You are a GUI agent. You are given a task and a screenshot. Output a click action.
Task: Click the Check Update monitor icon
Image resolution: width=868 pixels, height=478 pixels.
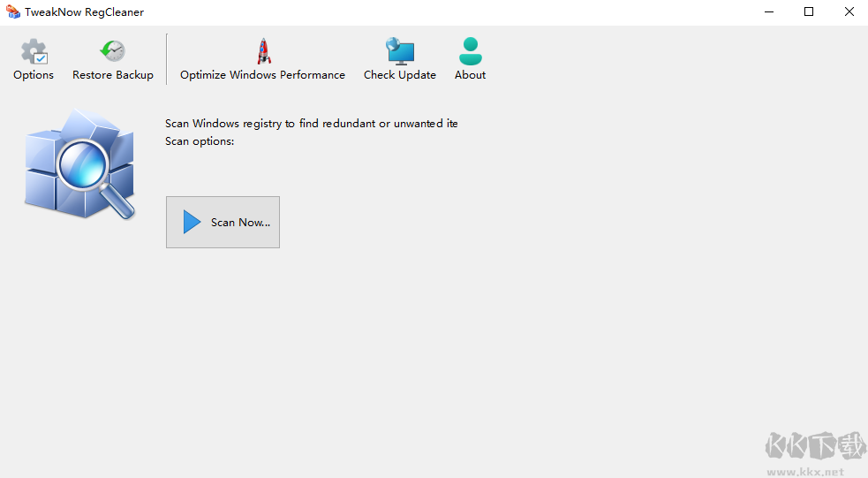[x=400, y=51]
